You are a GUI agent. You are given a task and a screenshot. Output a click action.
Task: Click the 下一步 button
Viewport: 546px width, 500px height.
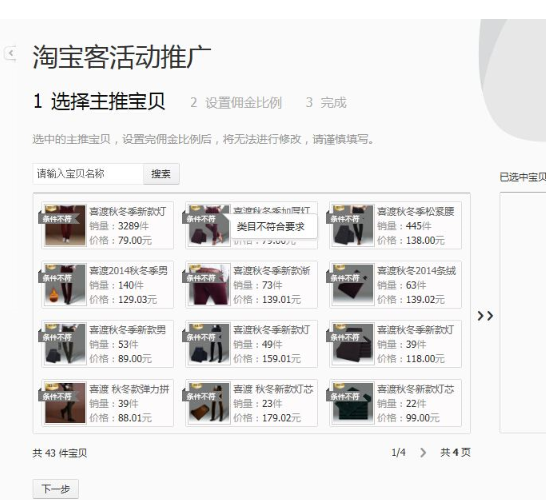[56, 489]
